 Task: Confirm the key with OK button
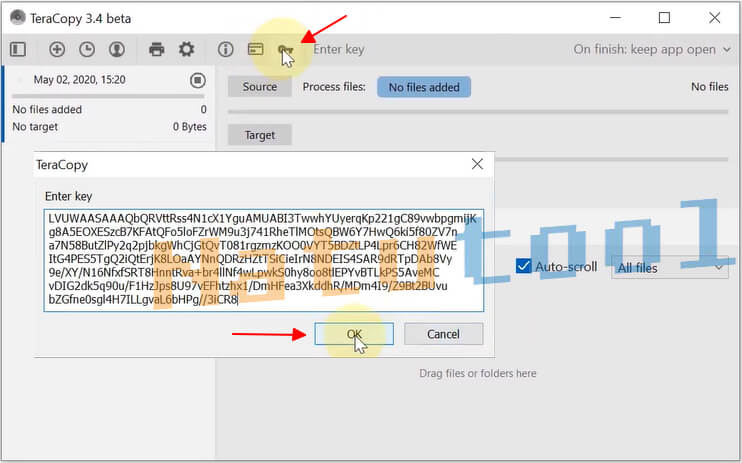click(354, 334)
